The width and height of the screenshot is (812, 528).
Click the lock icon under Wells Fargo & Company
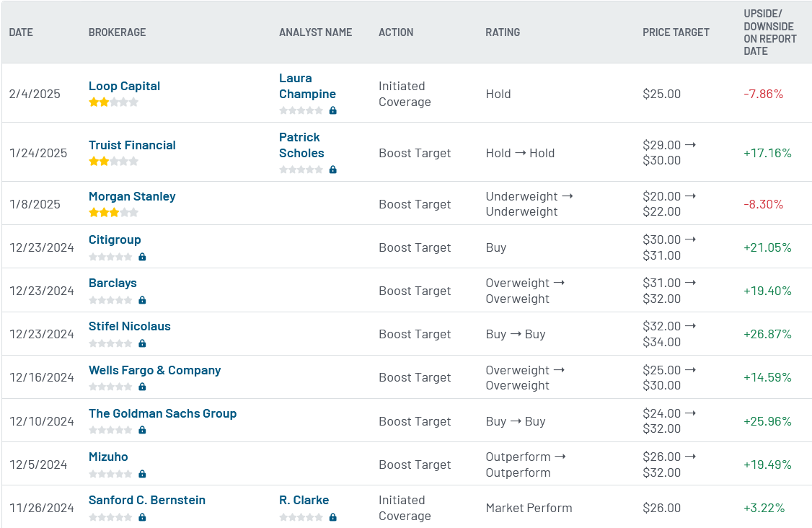142,387
